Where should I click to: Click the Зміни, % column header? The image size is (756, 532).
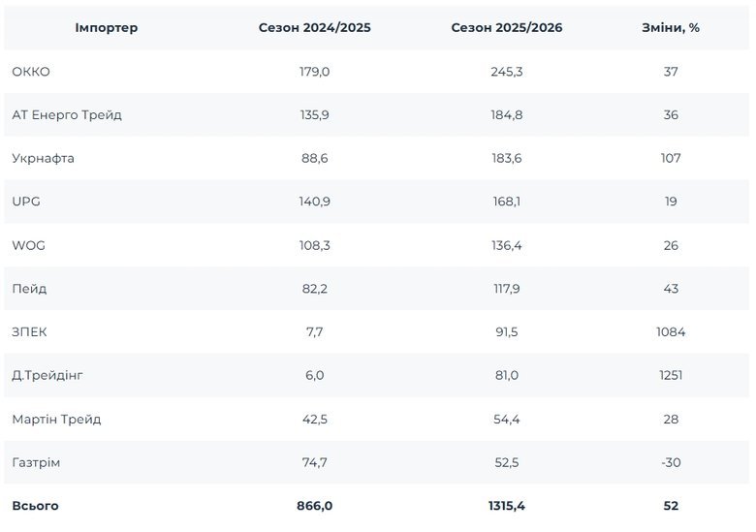pyautogui.click(x=671, y=28)
